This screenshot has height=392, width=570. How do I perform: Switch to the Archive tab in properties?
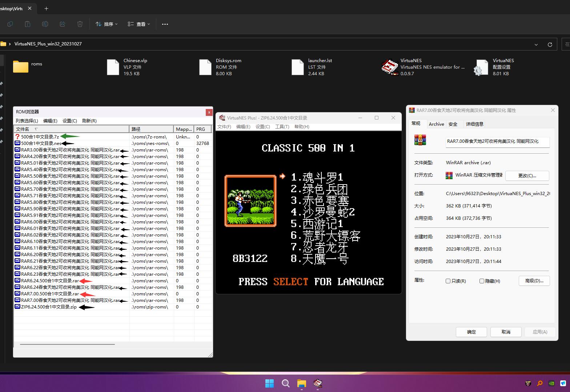pyautogui.click(x=436, y=124)
